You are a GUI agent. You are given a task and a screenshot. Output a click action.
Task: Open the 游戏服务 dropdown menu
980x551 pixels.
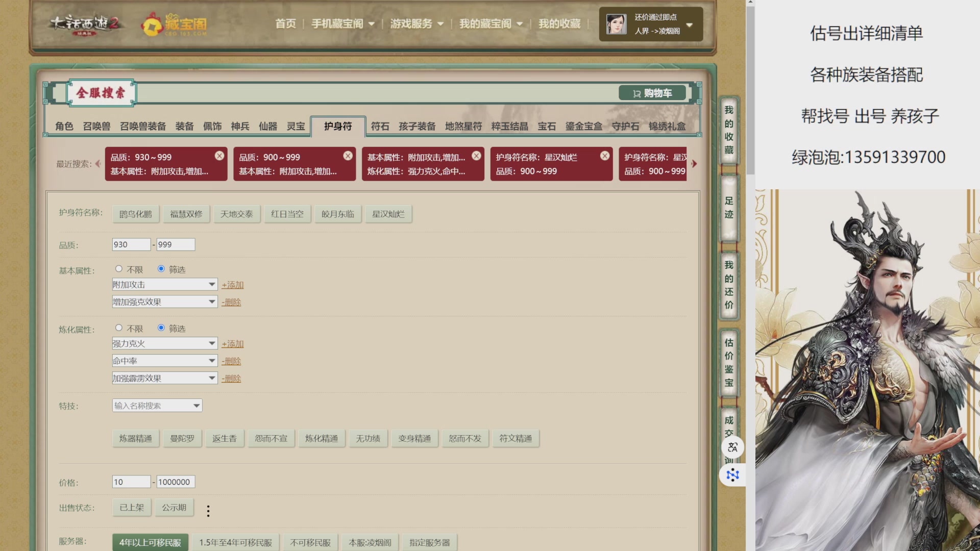417,24
